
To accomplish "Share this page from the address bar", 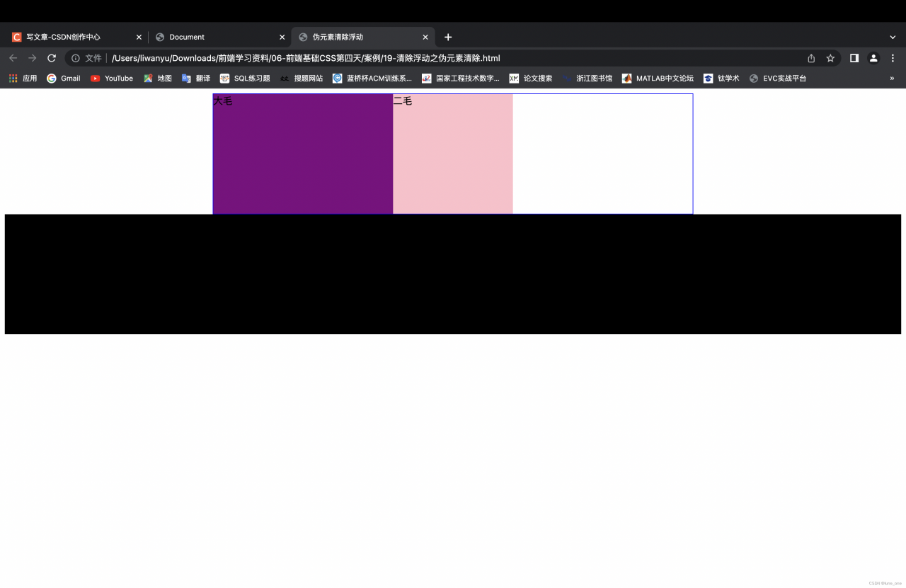I will point(811,58).
